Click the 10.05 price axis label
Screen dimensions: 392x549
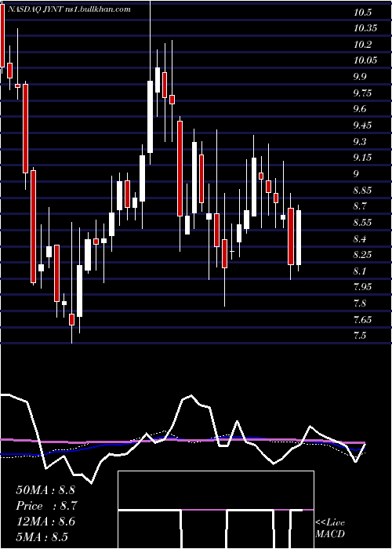pyautogui.click(x=365, y=60)
